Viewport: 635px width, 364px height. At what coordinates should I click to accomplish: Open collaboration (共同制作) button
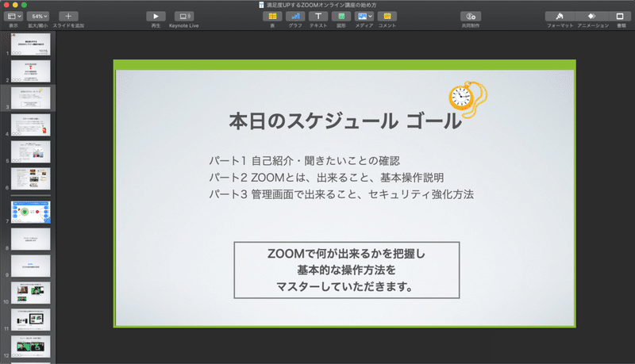pyautogui.click(x=471, y=16)
